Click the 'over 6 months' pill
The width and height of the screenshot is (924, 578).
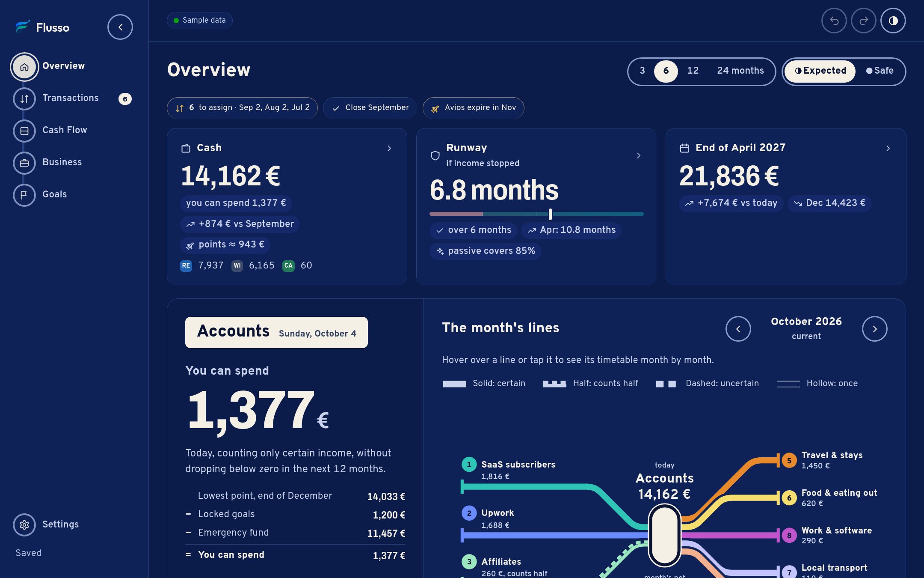coord(473,230)
